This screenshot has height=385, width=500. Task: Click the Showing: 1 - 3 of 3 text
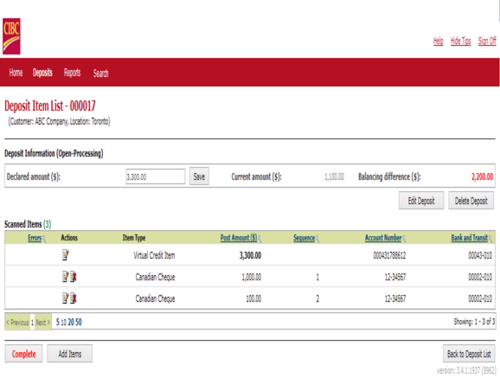(474, 322)
